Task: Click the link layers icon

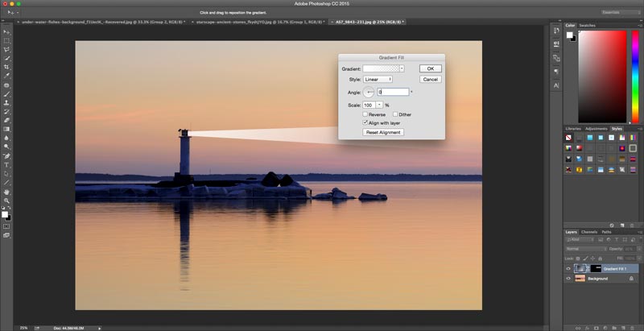Action: [578, 328]
